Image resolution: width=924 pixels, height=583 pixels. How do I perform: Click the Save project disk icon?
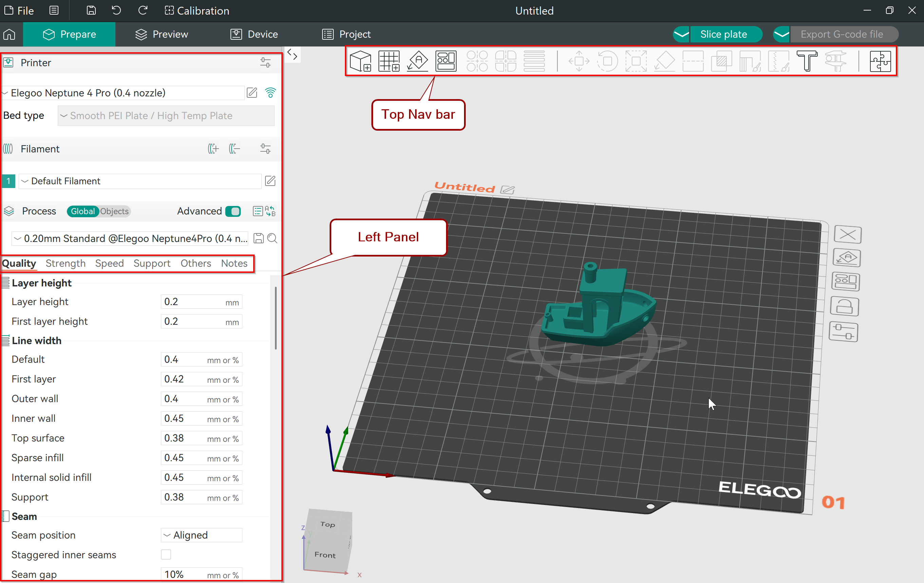[91, 11]
